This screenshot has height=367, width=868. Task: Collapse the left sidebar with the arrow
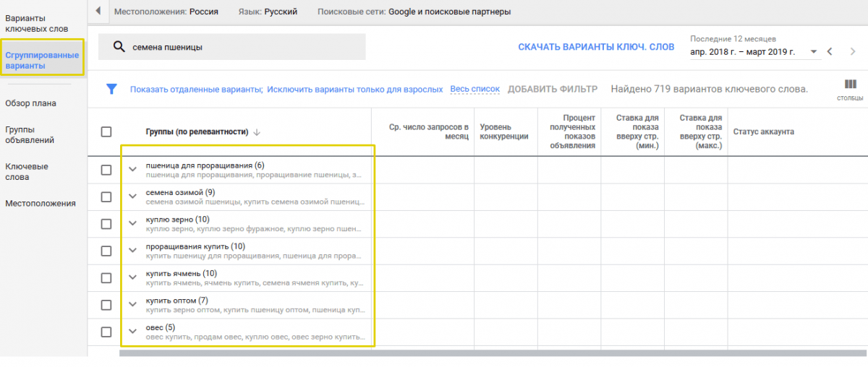(98, 11)
